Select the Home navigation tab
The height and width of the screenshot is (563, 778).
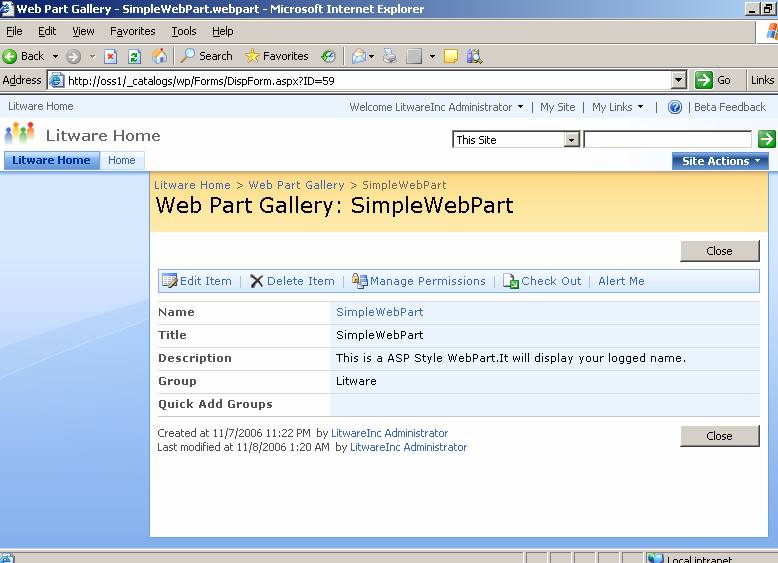122,161
